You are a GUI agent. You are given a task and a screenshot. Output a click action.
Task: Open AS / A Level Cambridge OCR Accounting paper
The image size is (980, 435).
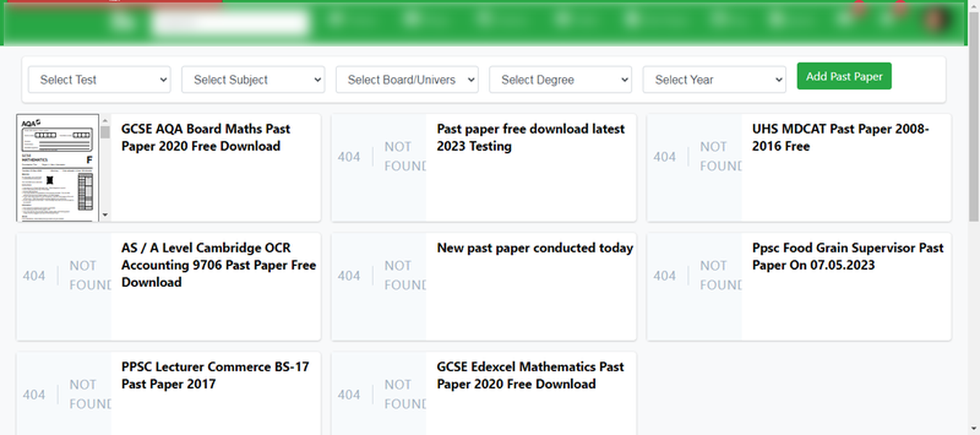(x=218, y=265)
